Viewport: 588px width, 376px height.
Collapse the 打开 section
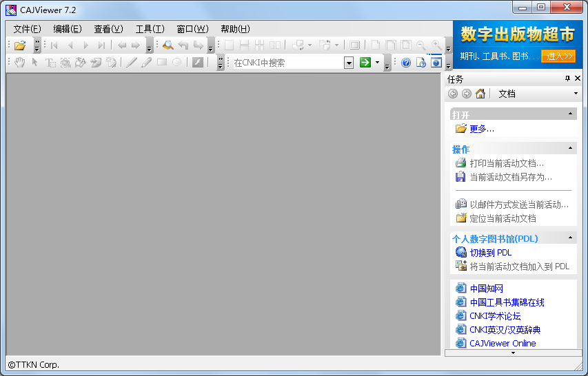click(x=570, y=114)
